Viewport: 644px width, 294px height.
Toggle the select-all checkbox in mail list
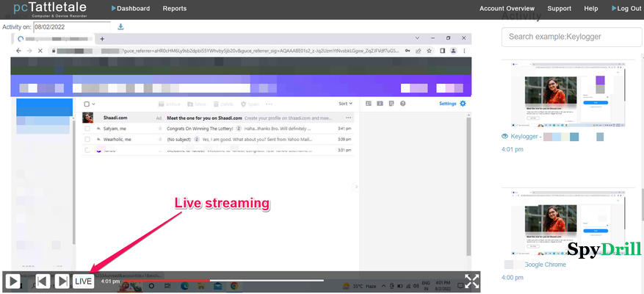click(87, 104)
